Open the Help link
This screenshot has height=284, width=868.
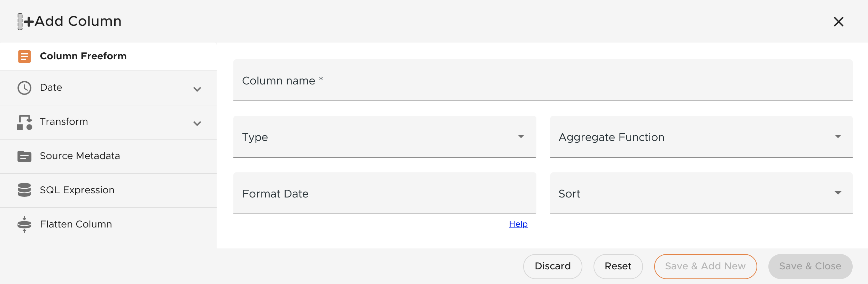point(518,224)
